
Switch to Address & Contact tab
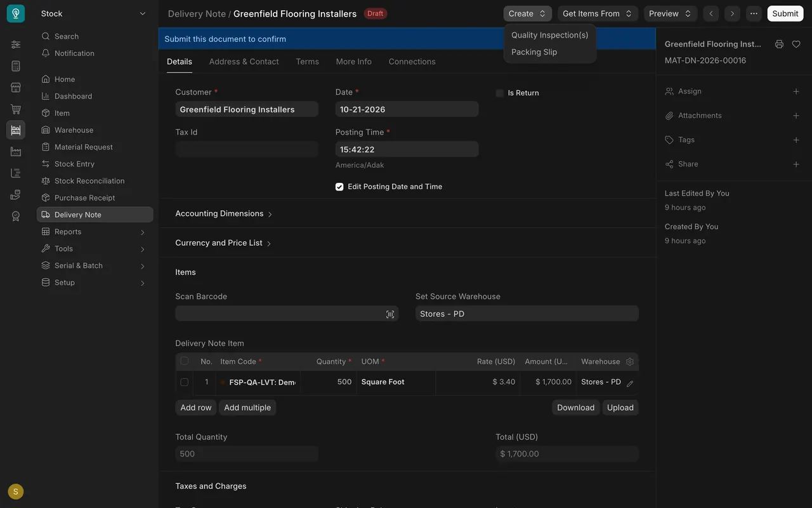pos(244,62)
